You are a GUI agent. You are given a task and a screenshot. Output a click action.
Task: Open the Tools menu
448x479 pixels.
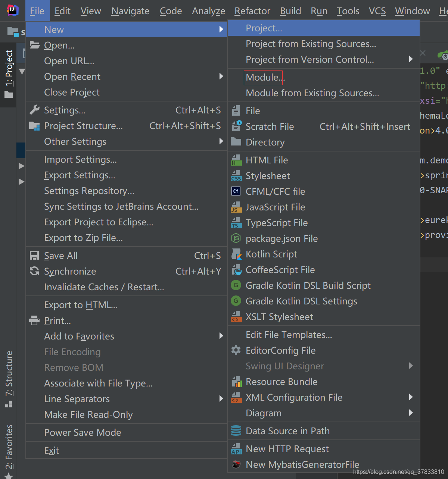(x=348, y=11)
